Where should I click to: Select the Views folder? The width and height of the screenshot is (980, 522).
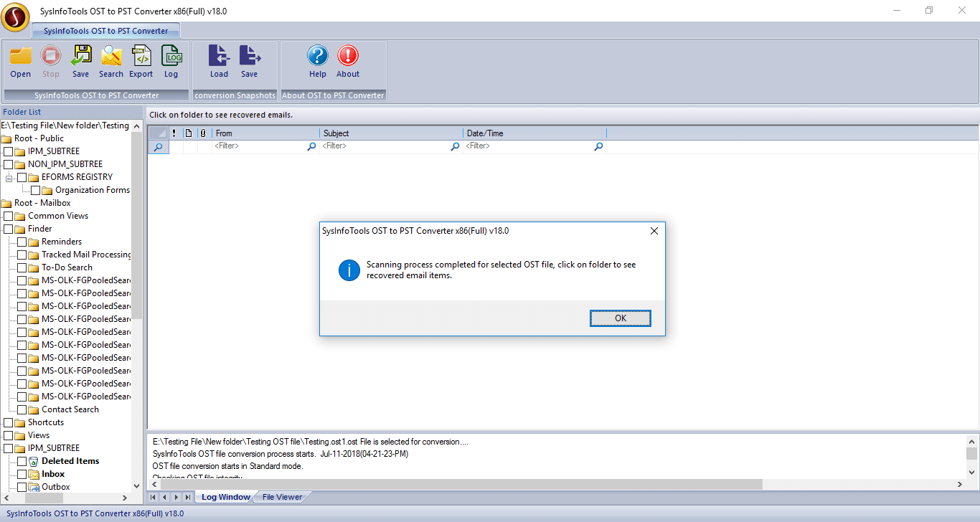pyautogui.click(x=39, y=435)
